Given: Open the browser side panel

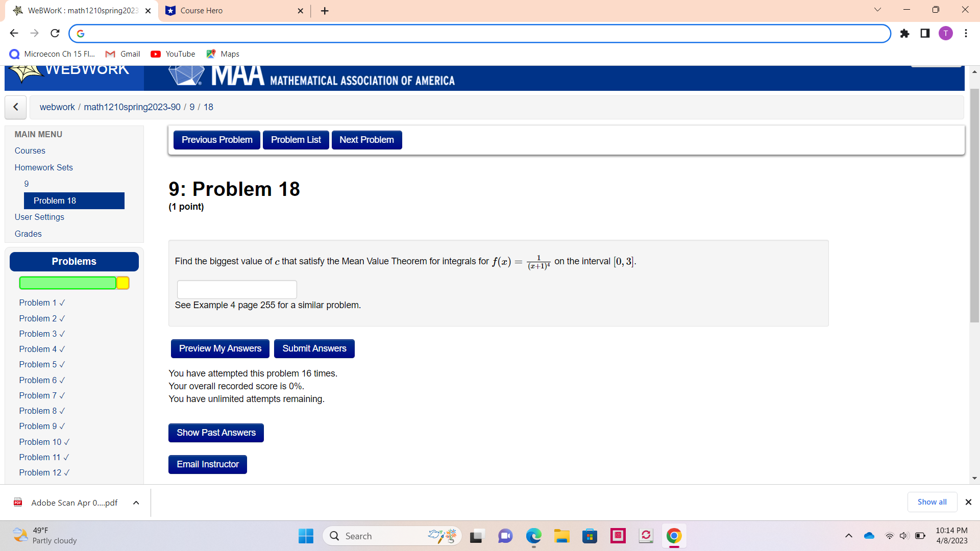Looking at the screenshot, I should (925, 34).
